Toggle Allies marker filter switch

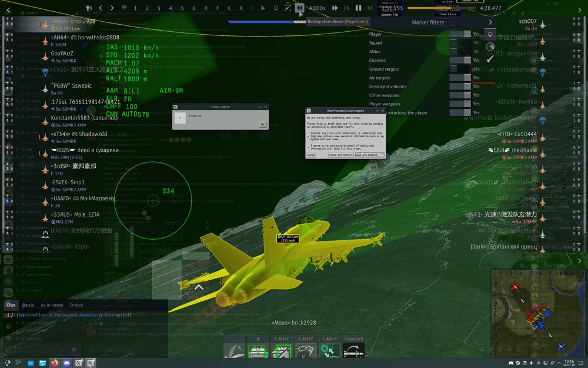[460, 51]
